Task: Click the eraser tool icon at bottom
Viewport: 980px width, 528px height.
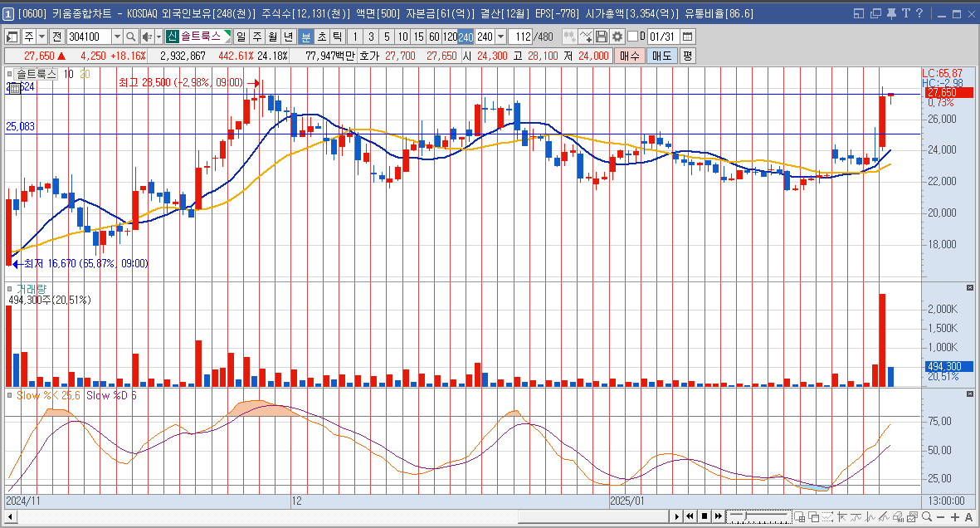Action: click(898, 516)
